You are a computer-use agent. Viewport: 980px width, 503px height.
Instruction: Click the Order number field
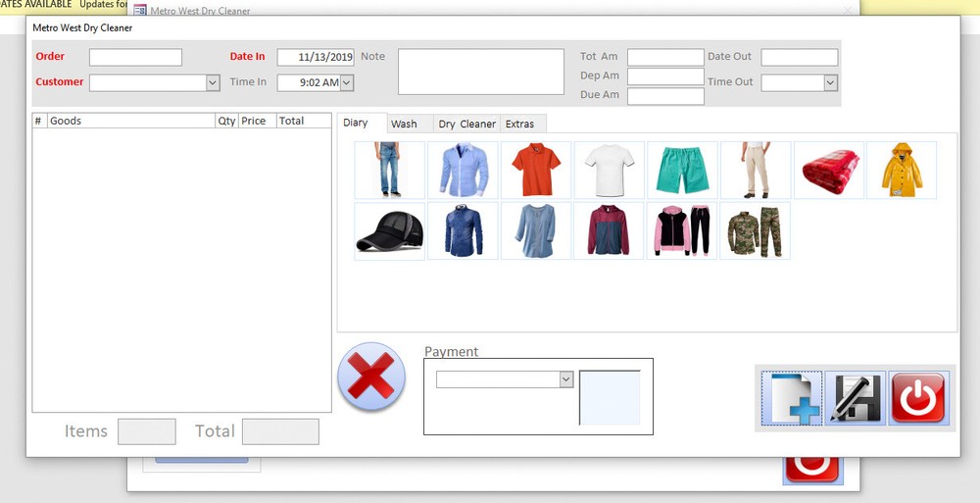135,57
